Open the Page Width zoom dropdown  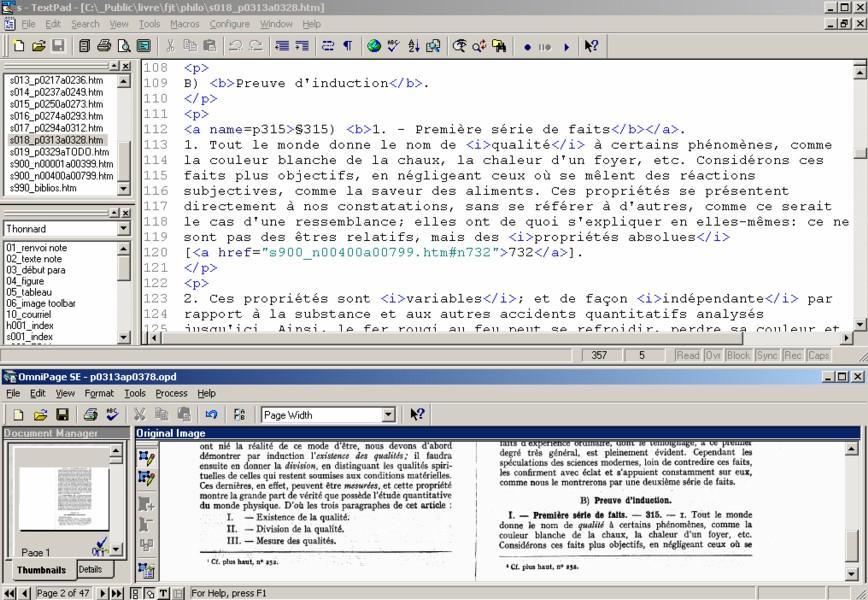pyautogui.click(x=388, y=414)
